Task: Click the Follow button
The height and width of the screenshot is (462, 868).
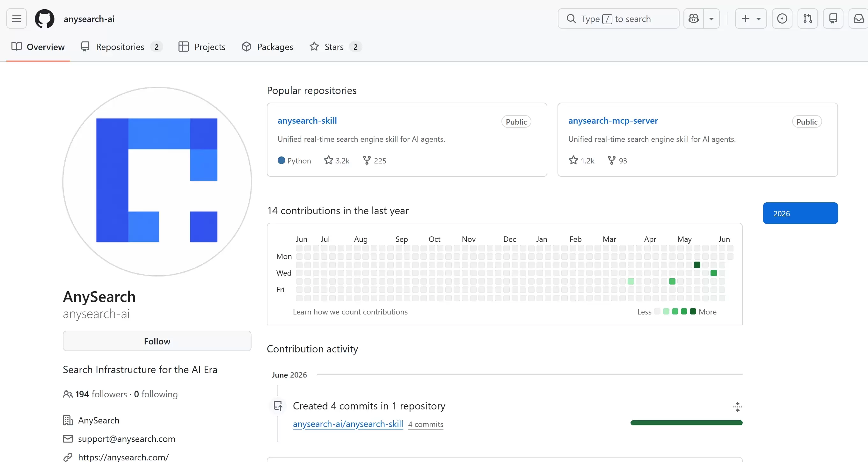Action: click(x=157, y=341)
